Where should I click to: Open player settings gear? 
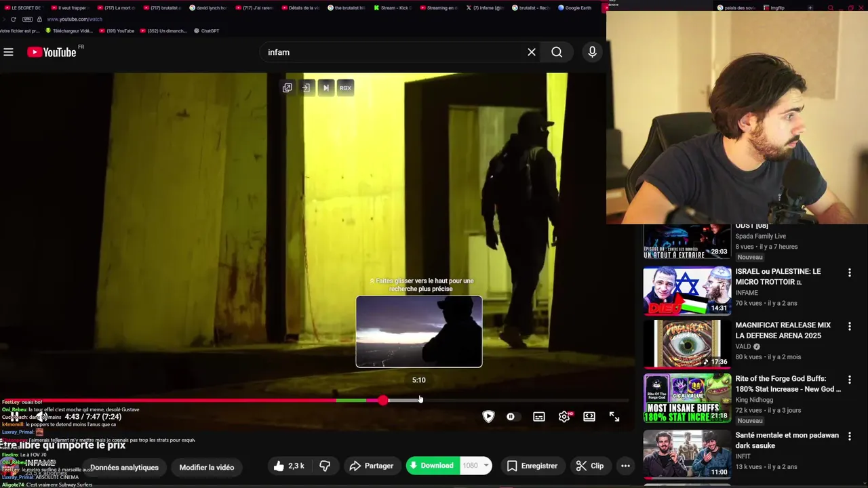click(564, 417)
